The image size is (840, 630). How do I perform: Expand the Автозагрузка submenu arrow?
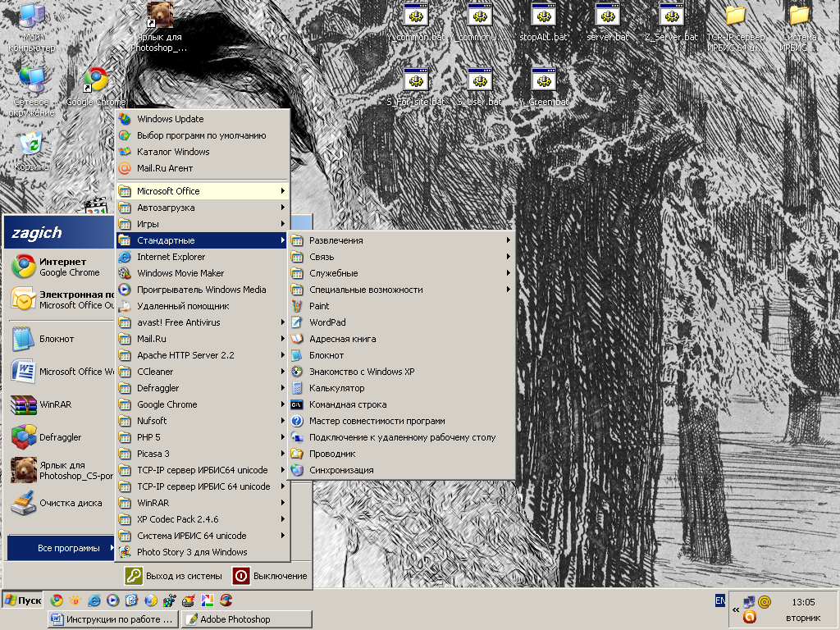click(x=282, y=208)
